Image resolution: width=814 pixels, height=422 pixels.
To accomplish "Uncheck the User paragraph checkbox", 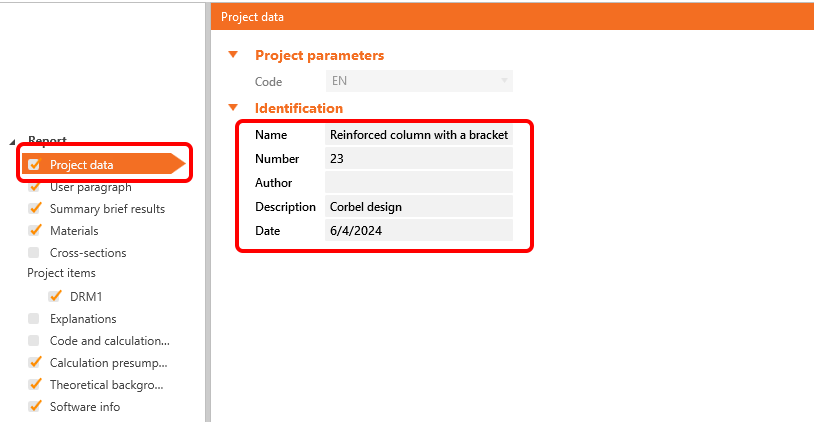I will (x=34, y=187).
